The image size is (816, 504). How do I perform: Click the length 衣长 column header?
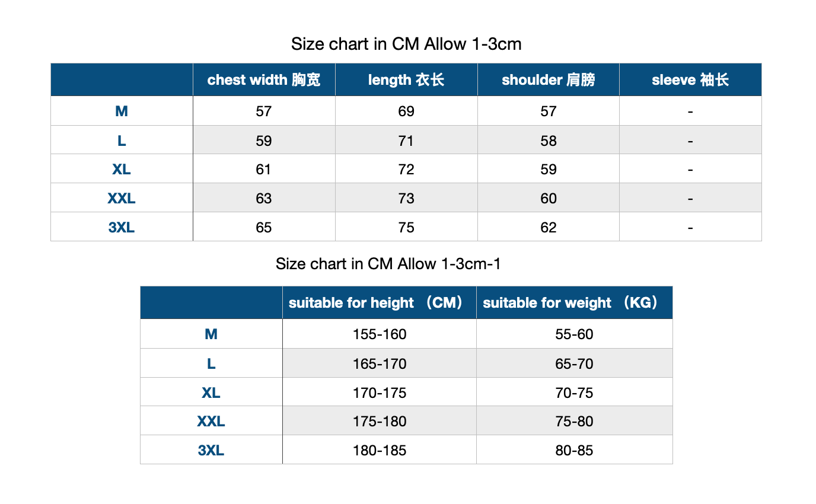tap(406, 79)
